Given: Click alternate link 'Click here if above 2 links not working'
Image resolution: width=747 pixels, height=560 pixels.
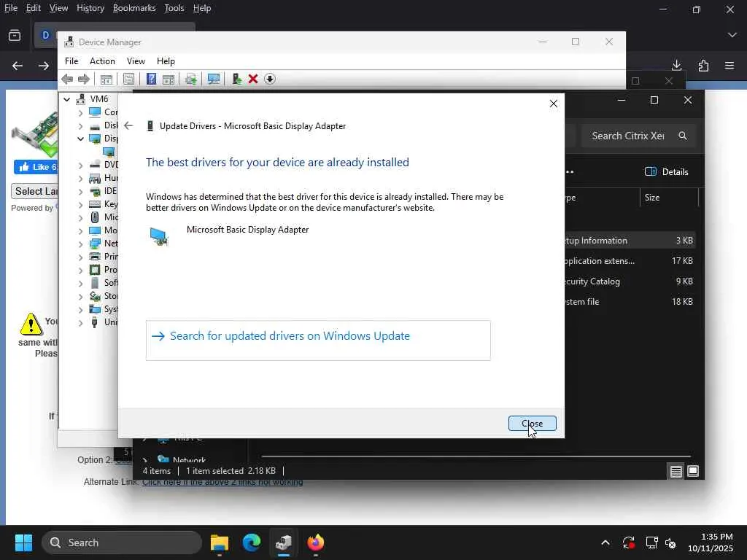Looking at the screenshot, I should click(x=222, y=482).
